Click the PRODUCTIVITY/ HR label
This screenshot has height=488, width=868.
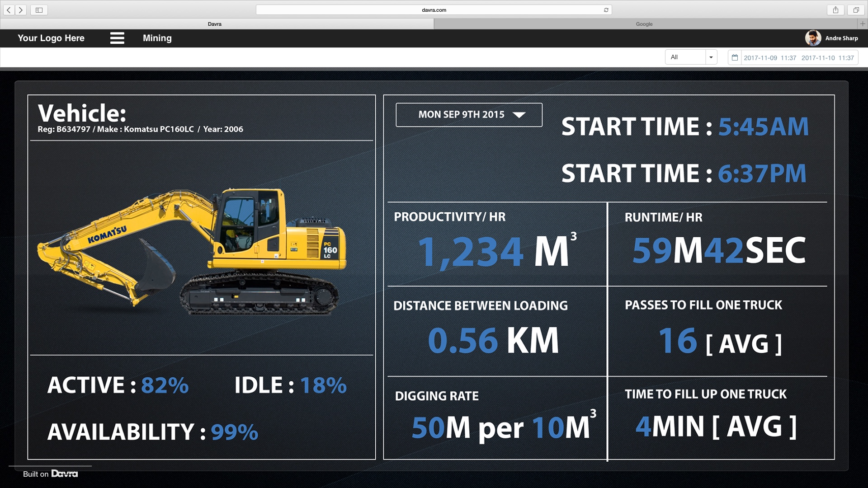(450, 217)
